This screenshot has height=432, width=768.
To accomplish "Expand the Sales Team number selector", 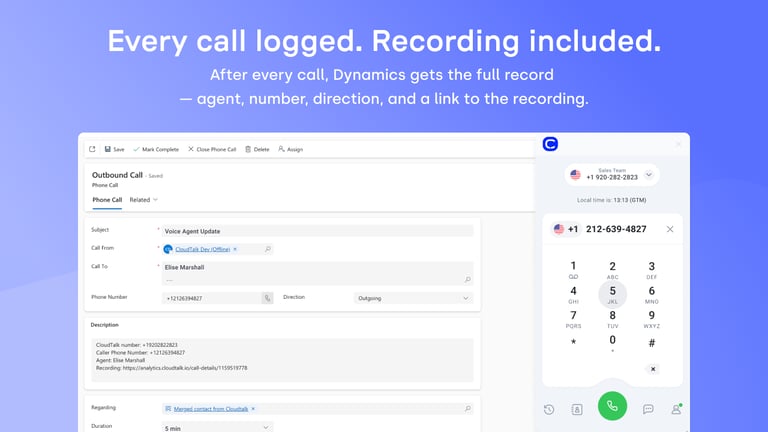I will (x=648, y=175).
